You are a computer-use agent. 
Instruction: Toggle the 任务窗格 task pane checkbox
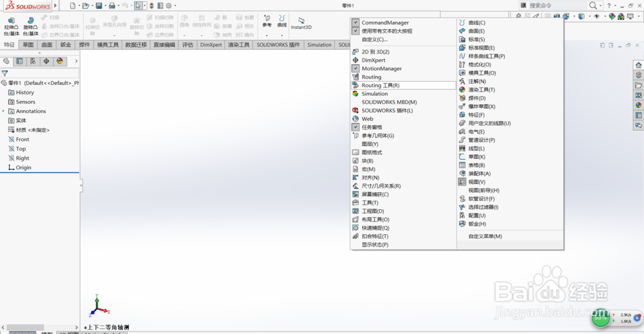pos(355,127)
